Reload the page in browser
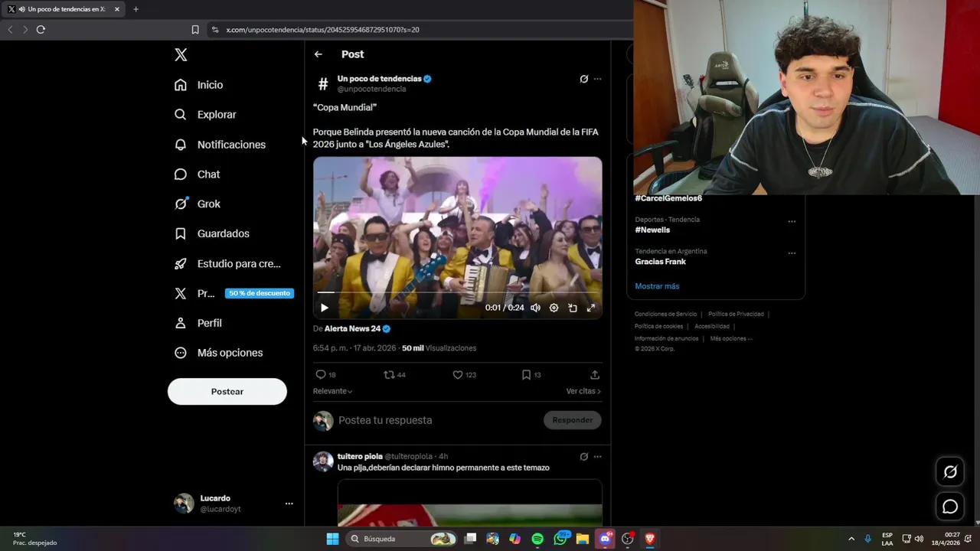This screenshot has height=551, width=980. pyautogui.click(x=41, y=30)
